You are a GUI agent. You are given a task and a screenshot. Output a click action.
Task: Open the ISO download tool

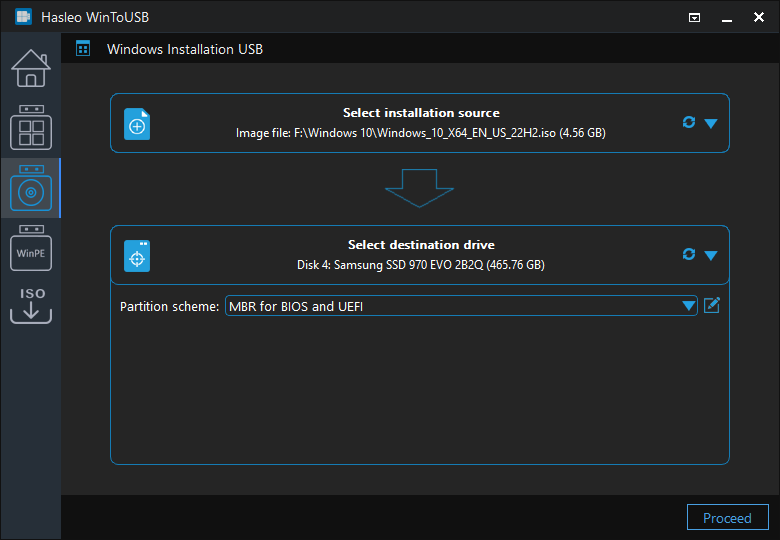[x=31, y=305]
